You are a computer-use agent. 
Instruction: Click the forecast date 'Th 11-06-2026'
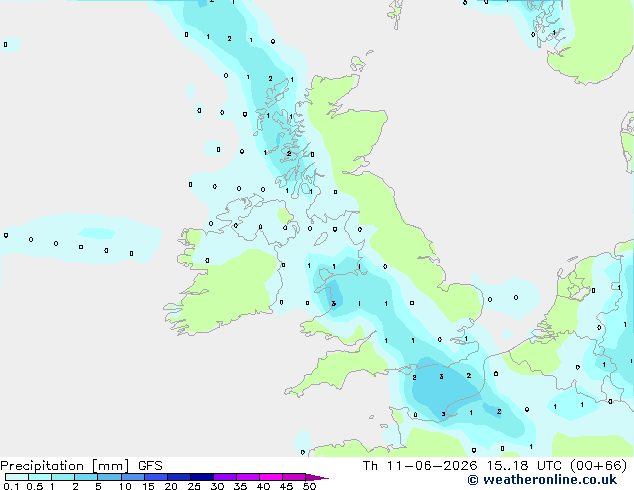pos(420,466)
